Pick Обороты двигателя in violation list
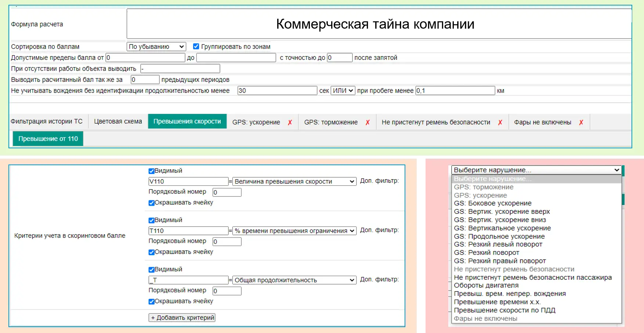644x333 pixels. [x=486, y=285]
